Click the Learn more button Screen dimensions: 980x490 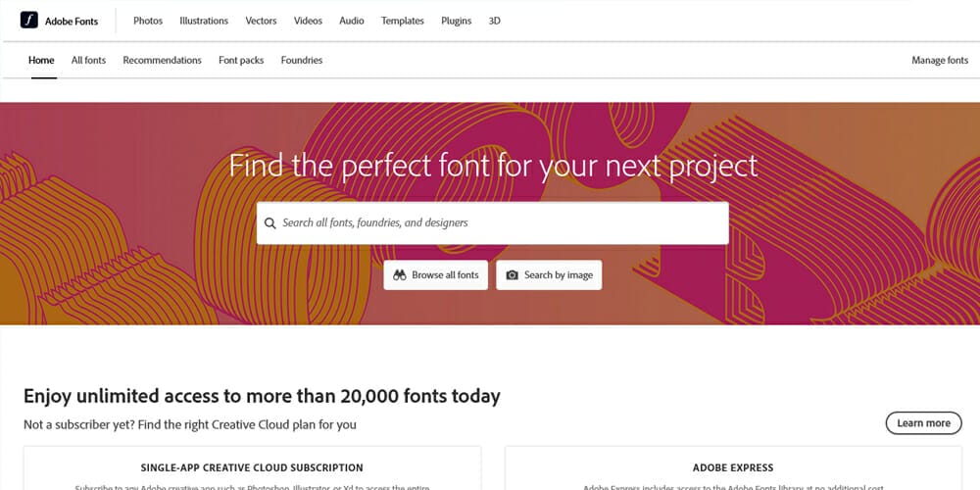click(x=924, y=423)
